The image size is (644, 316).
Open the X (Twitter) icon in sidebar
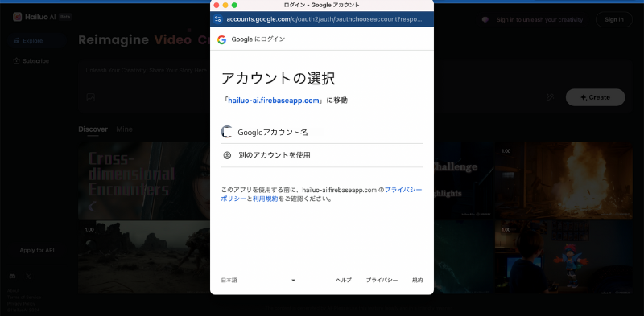coord(28,276)
